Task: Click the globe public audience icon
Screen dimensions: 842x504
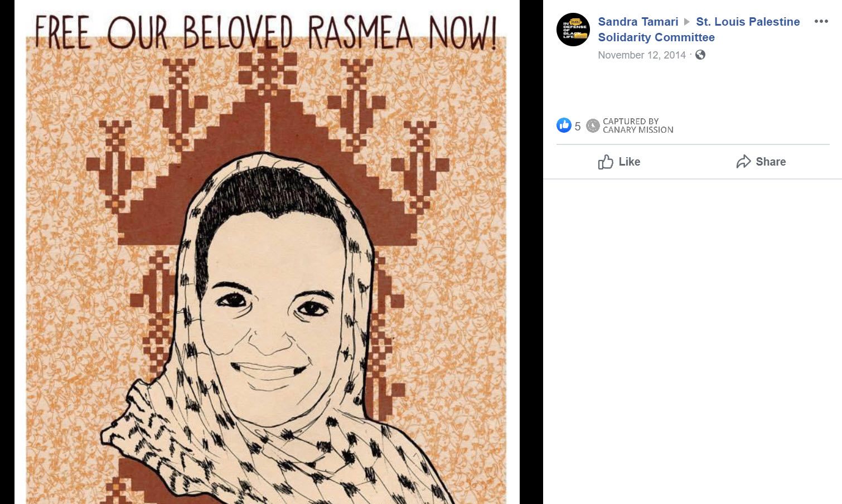Action: pyautogui.click(x=700, y=55)
